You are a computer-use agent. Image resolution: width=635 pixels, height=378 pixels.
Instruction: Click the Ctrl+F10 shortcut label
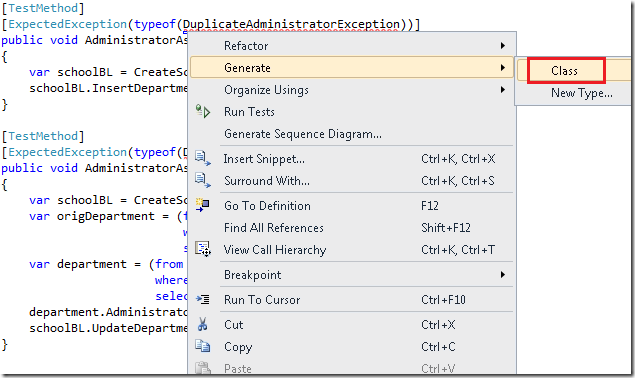[x=443, y=299]
